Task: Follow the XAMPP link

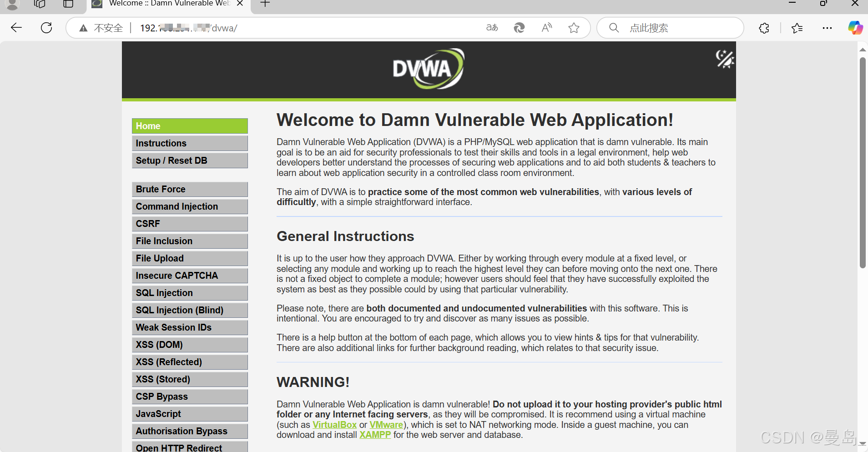Action: pos(375,435)
